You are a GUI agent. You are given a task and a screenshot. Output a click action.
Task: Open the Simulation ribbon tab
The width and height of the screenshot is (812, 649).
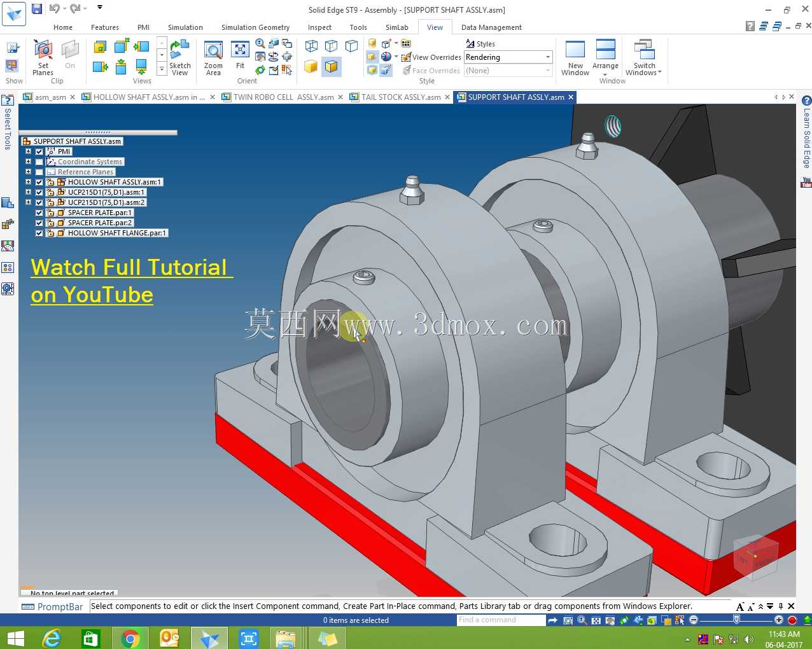(x=185, y=27)
